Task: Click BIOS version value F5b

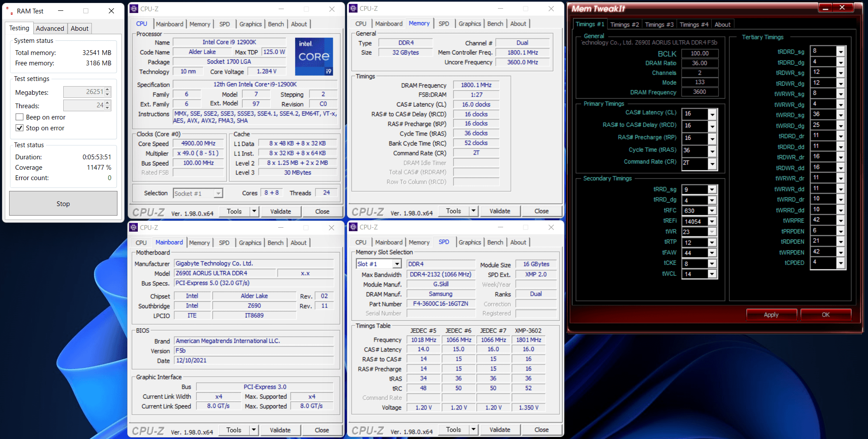Action: [254, 351]
